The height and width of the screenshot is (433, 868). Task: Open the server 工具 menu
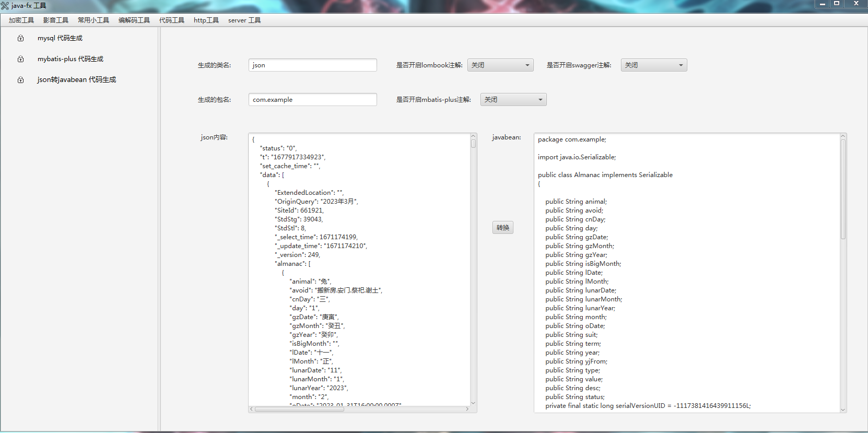[244, 20]
